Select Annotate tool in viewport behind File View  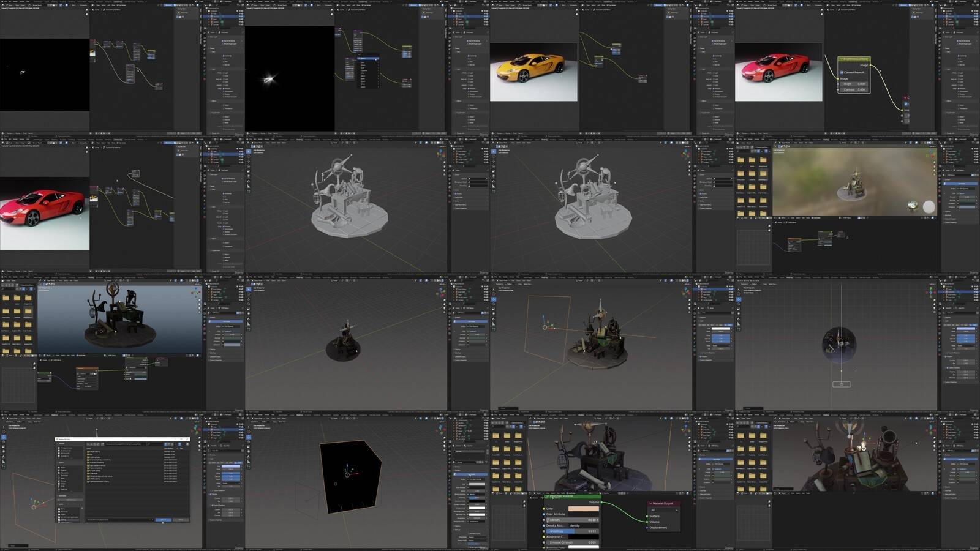pos(4,457)
